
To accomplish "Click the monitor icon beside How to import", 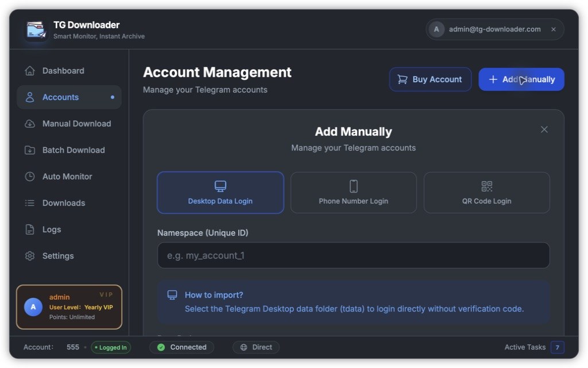I will 172,295.
